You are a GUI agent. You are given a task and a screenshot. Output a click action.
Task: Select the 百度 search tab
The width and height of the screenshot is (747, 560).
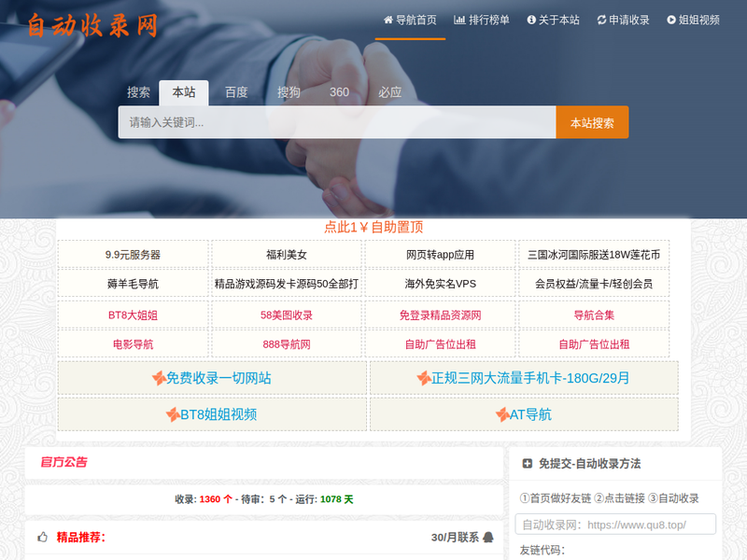click(236, 92)
